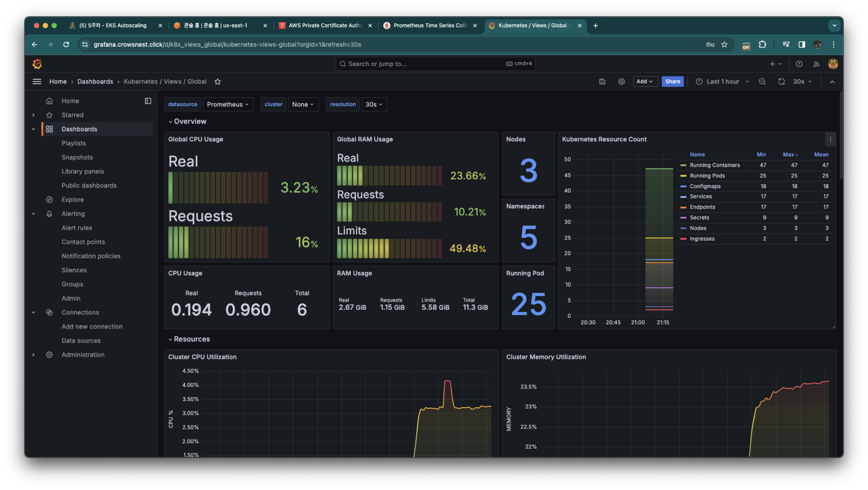Toggle the hamburger navigation menu

pos(37,82)
